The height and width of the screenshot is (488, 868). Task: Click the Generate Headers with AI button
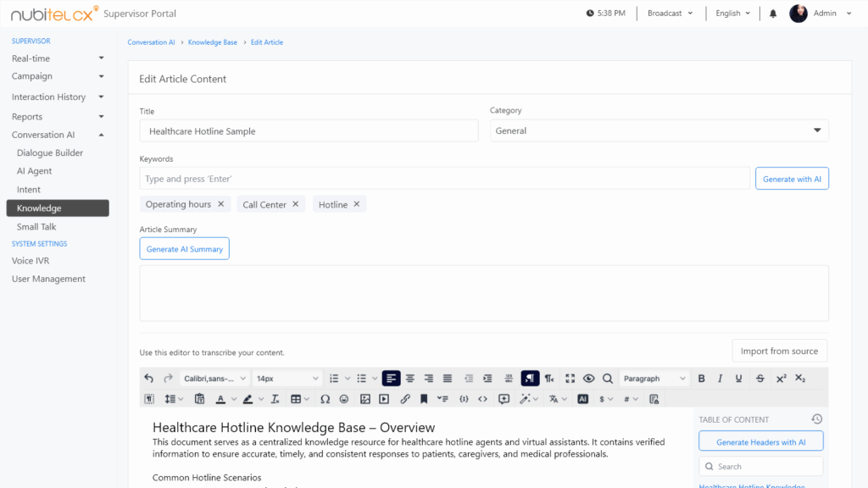[760, 441]
